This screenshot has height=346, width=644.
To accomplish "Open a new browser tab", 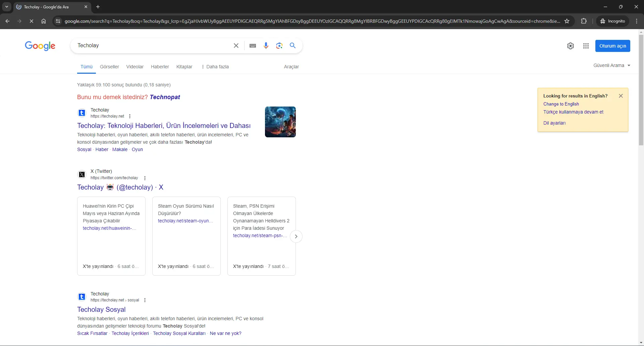I will 98,7.
